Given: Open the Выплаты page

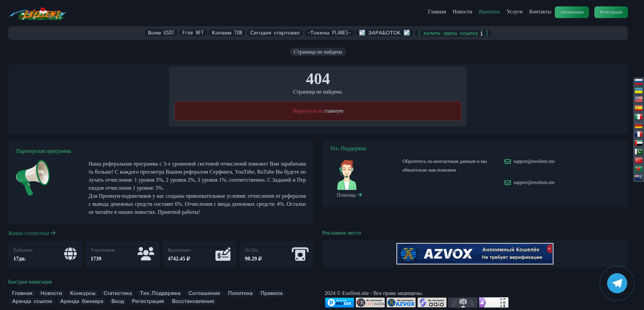Looking at the screenshot, I should (489, 11).
